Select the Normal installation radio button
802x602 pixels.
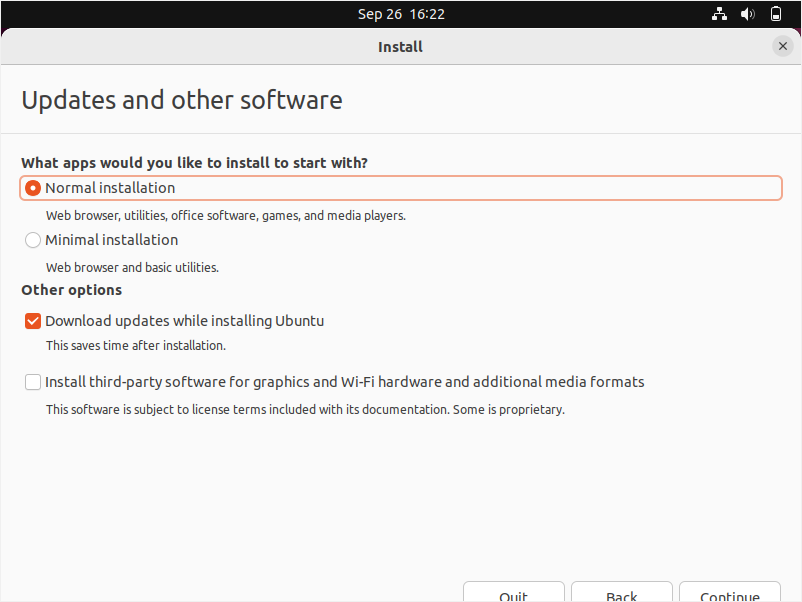pyautogui.click(x=33, y=188)
